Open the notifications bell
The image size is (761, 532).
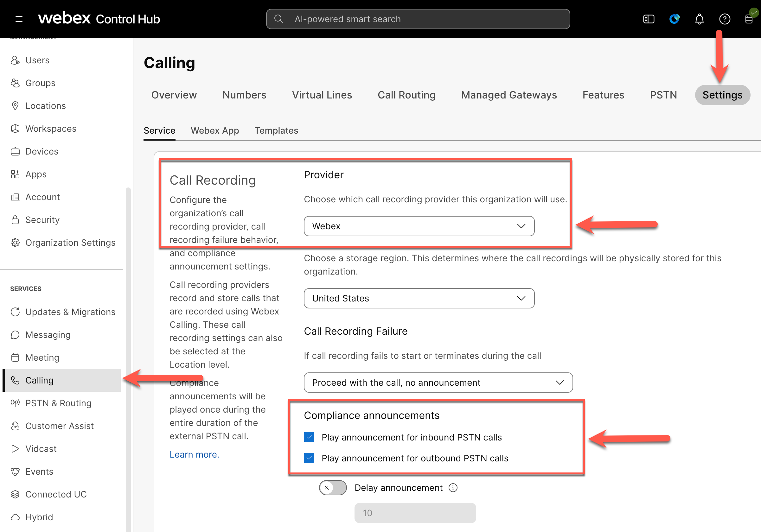[x=699, y=19]
